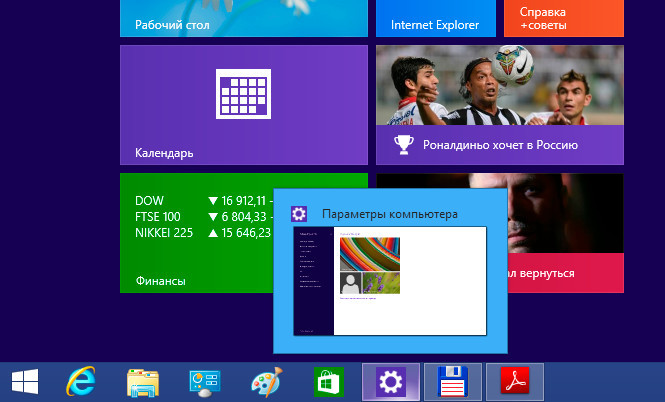Open the Windows Store taskbar icon
665x402 pixels.
(x=329, y=381)
